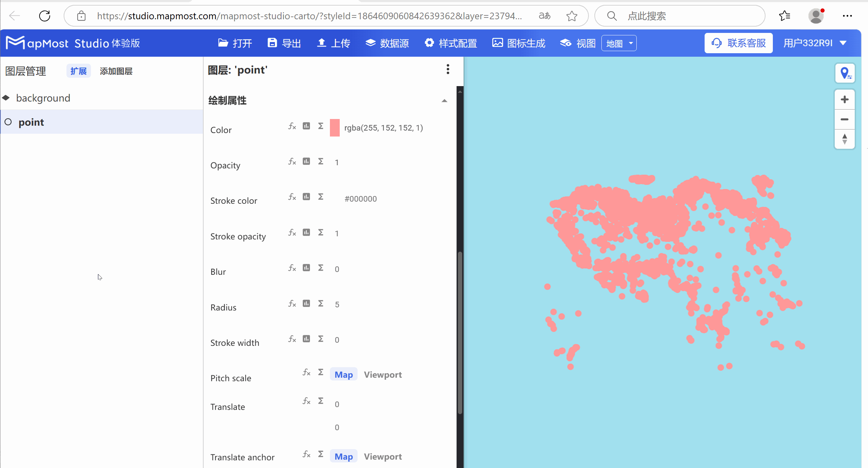The height and width of the screenshot is (468, 868).
Task: Open the function editor for Color
Action: click(x=292, y=126)
